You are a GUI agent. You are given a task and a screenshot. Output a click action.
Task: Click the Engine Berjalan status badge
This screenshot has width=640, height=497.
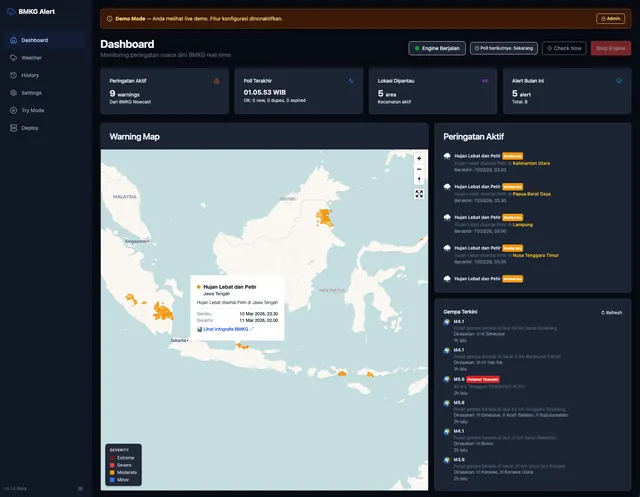[437, 48]
